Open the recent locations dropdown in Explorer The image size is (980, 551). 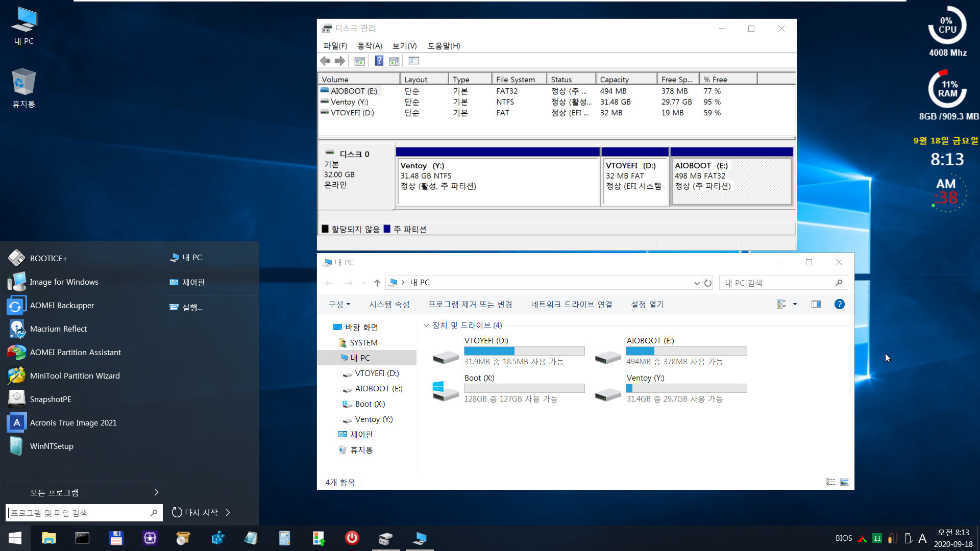coord(364,283)
